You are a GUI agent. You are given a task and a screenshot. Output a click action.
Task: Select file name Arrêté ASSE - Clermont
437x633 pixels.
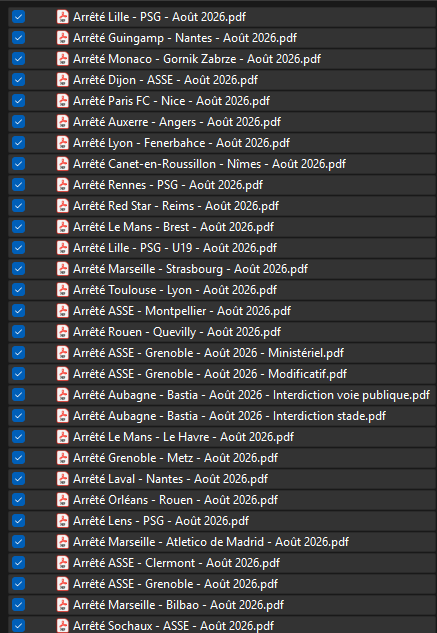coord(176,563)
